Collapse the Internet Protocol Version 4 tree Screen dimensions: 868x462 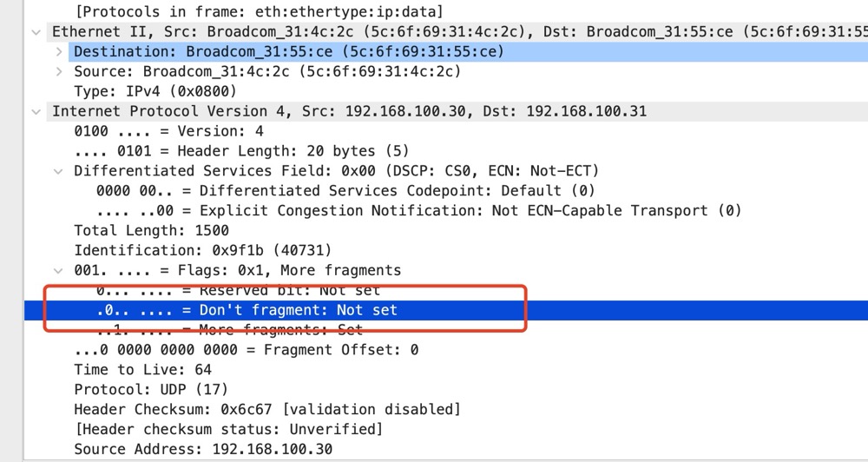[35, 112]
